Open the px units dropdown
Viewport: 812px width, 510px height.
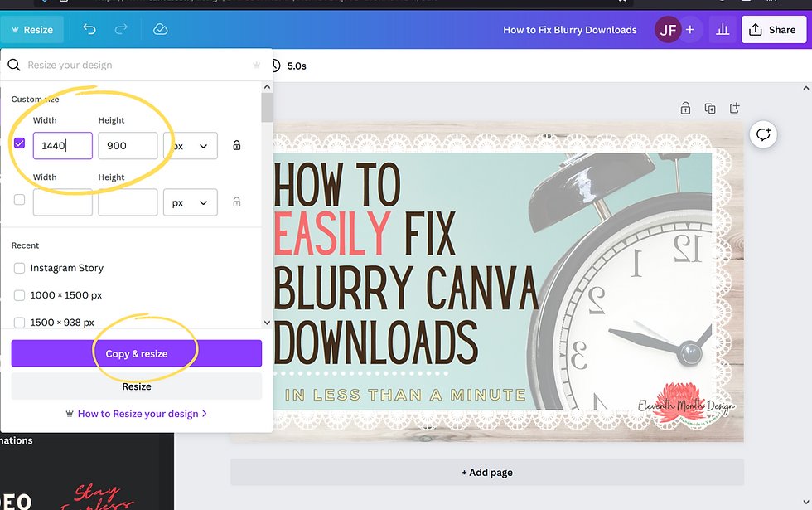point(190,145)
